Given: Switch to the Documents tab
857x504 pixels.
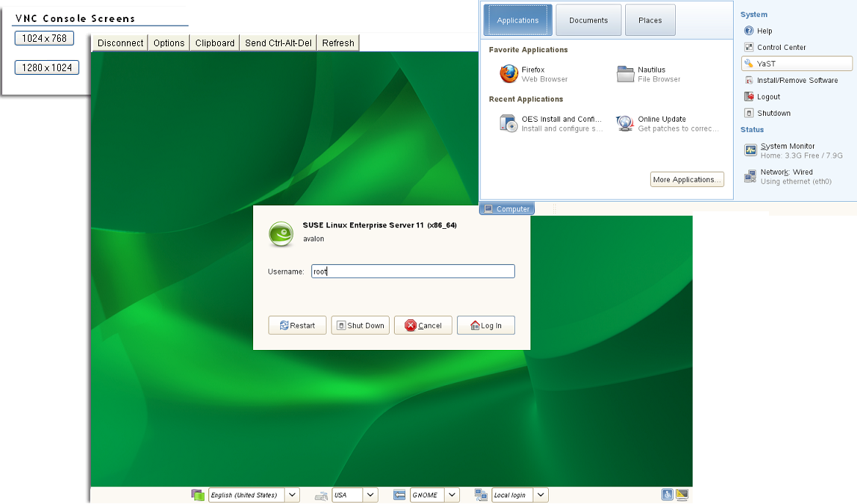Looking at the screenshot, I should (588, 21).
